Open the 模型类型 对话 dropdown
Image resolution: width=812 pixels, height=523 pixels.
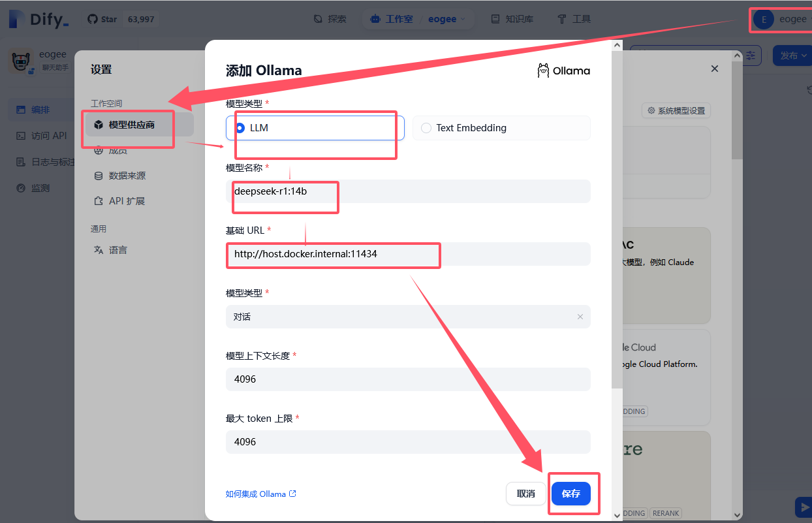(x=408, y=317)
